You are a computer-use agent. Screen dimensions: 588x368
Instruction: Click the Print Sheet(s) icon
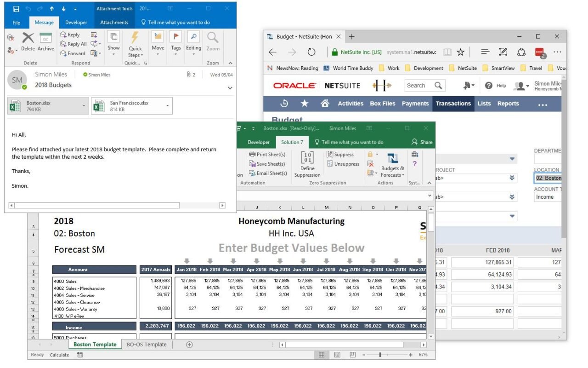pyautogui.click(x=253, y=154)
